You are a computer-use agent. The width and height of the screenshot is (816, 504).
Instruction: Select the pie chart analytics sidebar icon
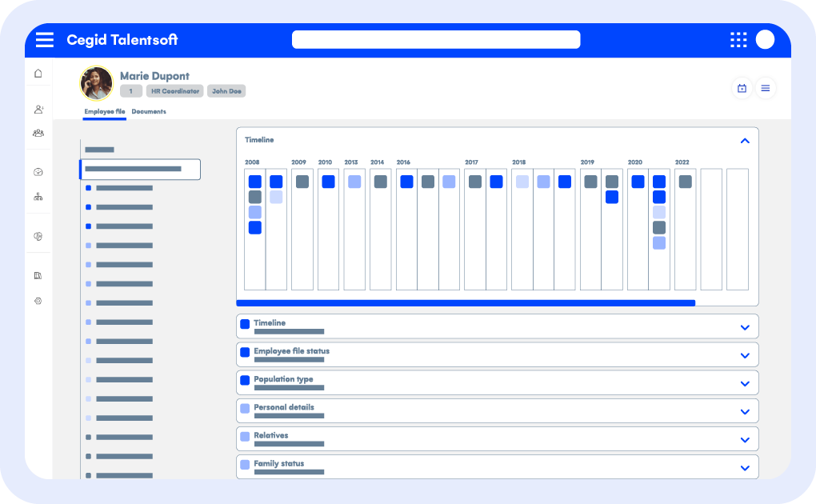click(x=38, y=234)
